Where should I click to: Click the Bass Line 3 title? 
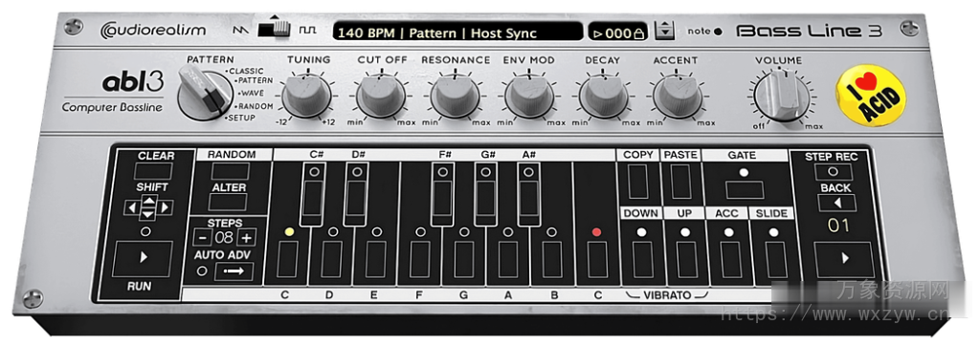(x=810, y=32)
